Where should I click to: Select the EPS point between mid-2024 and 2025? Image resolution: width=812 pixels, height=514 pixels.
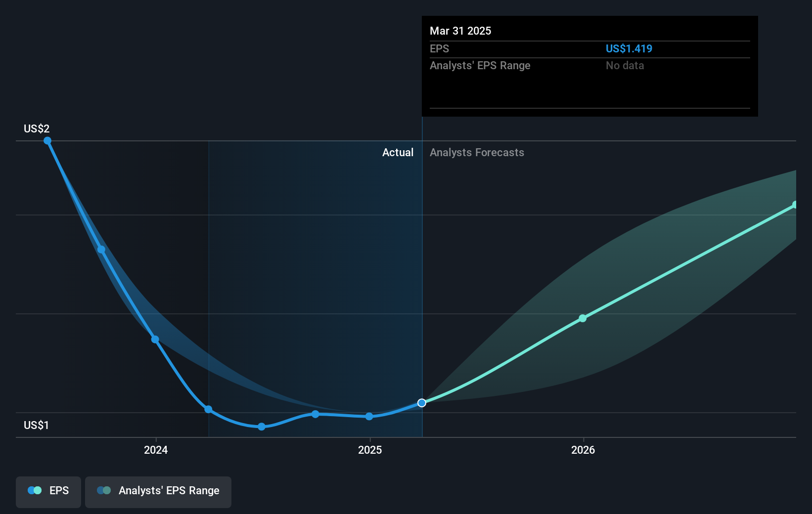[316, 414]
